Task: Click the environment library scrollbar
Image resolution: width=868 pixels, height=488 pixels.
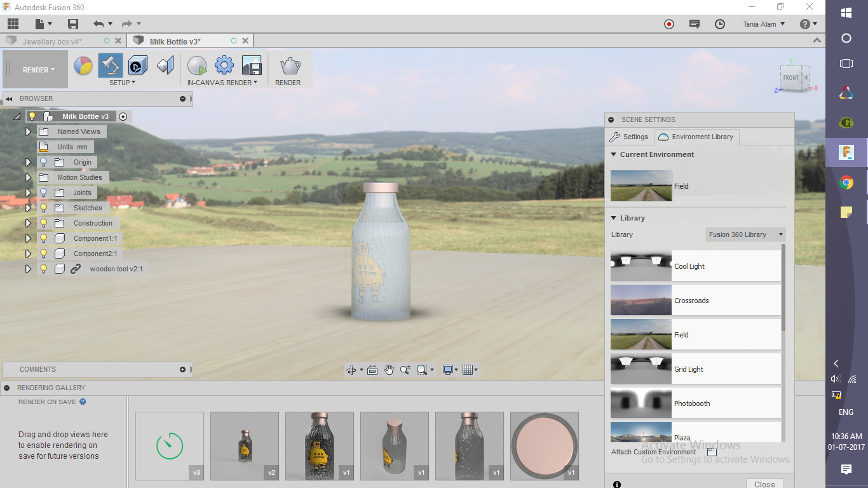Action: (783, 287)
